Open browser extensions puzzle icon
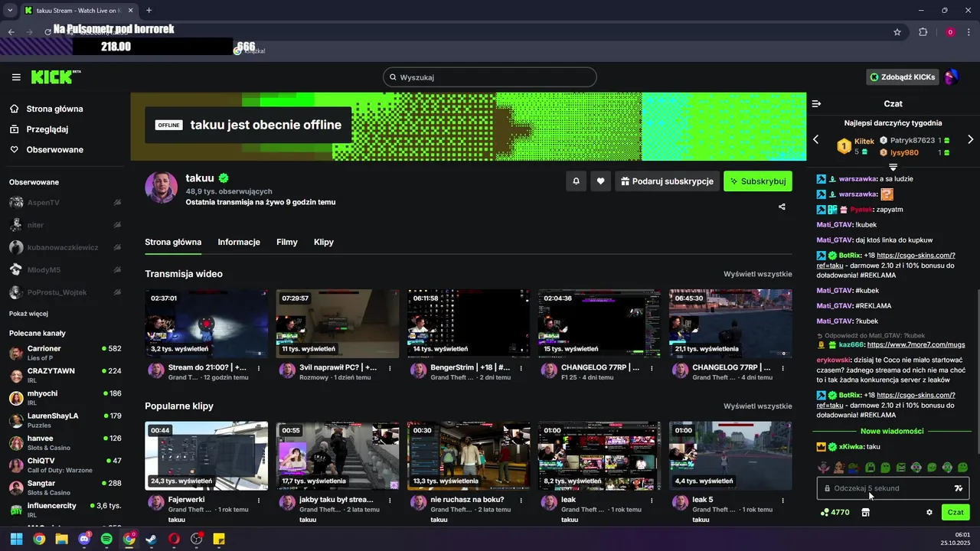This screenshot has width=980, height=551. point(923,32)
